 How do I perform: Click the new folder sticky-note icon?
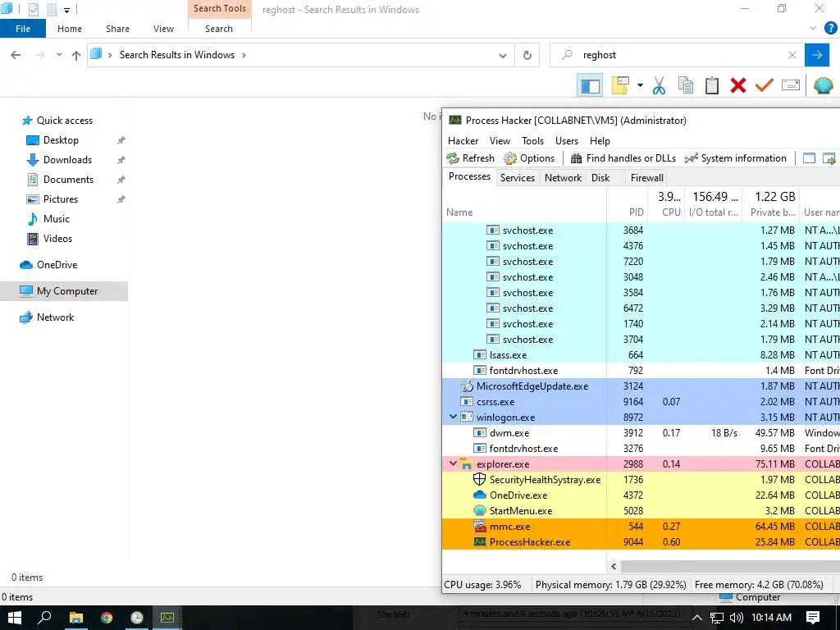[x=620, y=85]
